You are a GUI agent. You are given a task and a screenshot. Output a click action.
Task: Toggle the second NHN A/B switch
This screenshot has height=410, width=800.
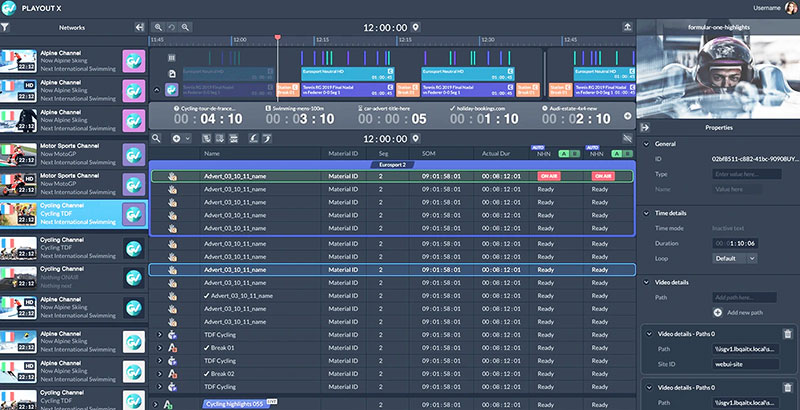622,153
